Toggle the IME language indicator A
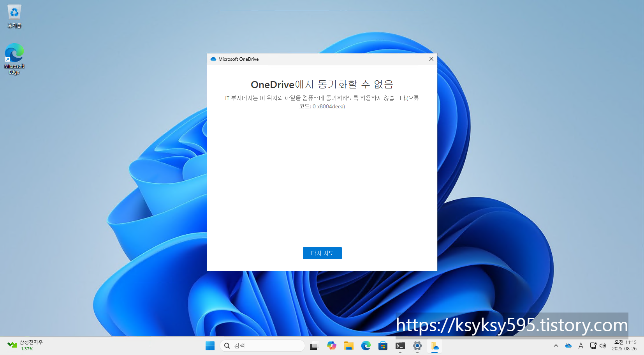 (x=581, y=346)
